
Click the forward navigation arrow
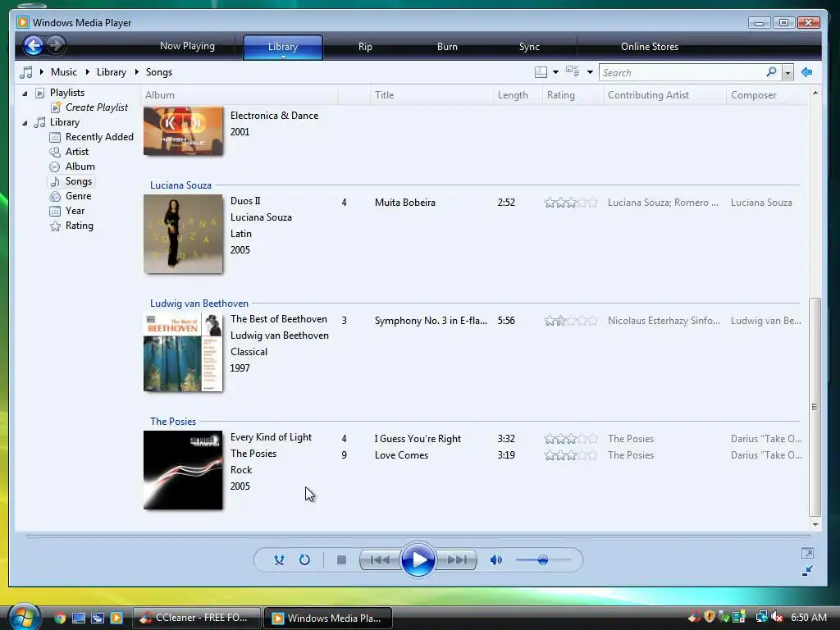pyautogui.click(x=56, y=46)
